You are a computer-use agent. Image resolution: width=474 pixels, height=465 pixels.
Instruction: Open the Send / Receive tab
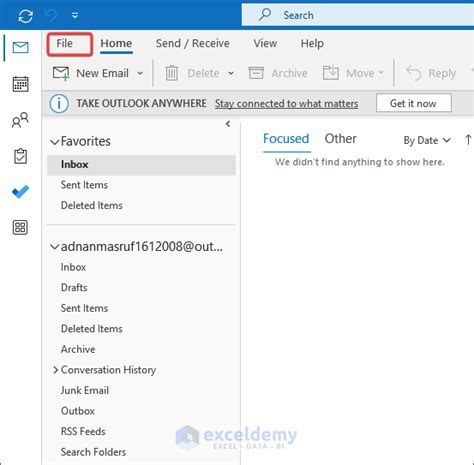[x=193, y=43]
